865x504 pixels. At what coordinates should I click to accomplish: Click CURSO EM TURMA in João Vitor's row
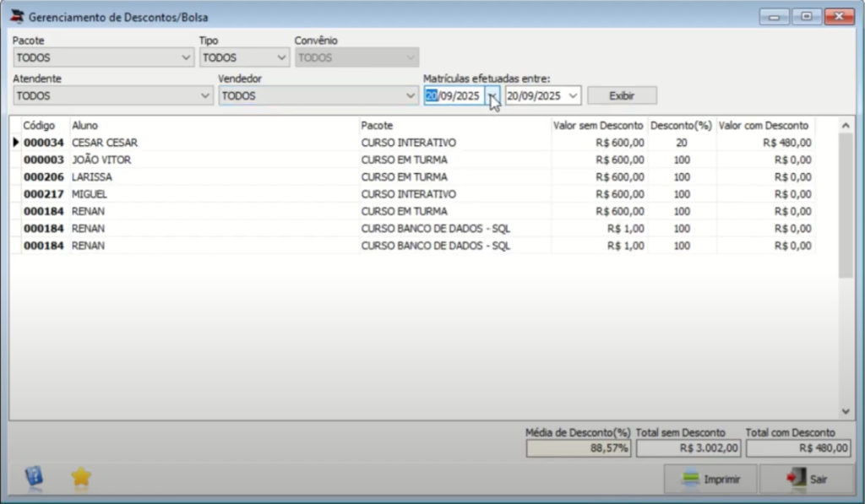[404, 160]
